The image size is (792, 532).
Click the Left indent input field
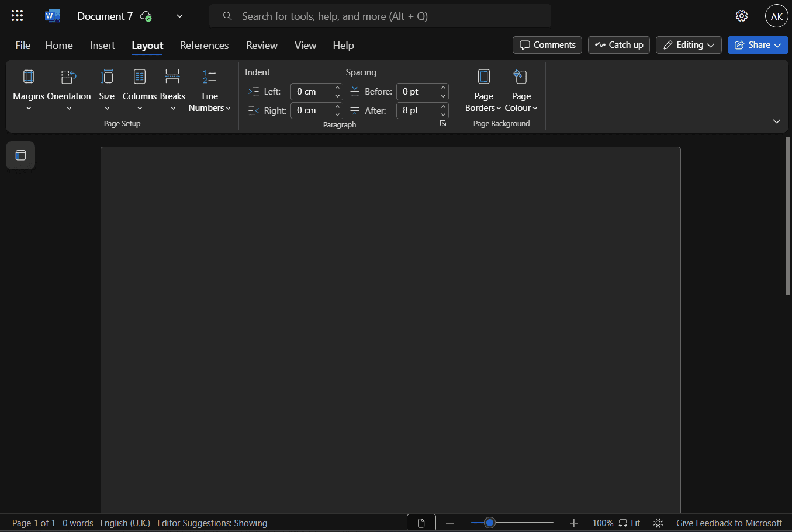pos(312,92)
